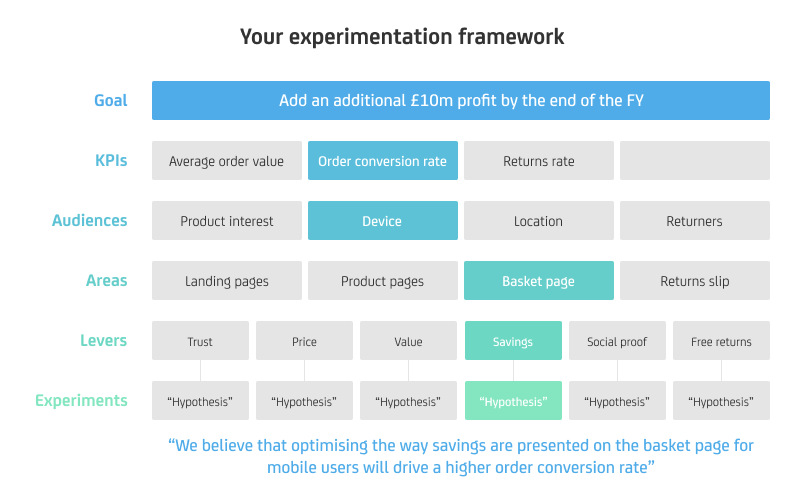The image size is (805, 503).
Task: Pick the Product interest audience
Action: pyautogui.click(x=227, y=221)
